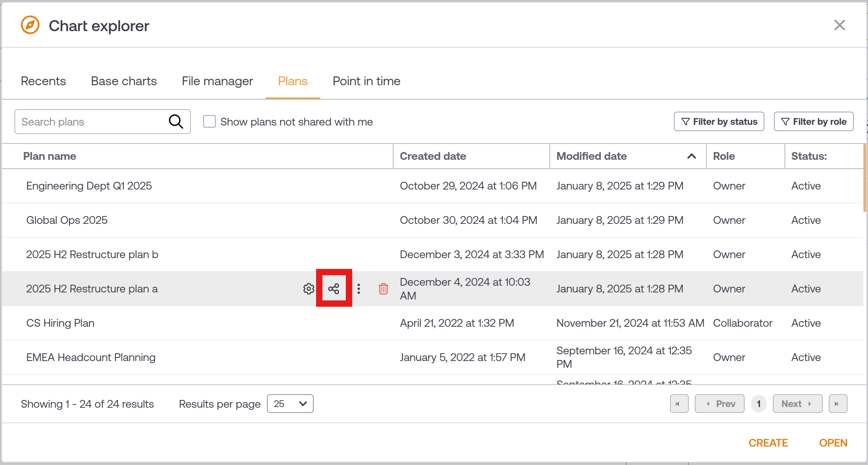Open settings gear for Restructure plan a

click(309, 289)
